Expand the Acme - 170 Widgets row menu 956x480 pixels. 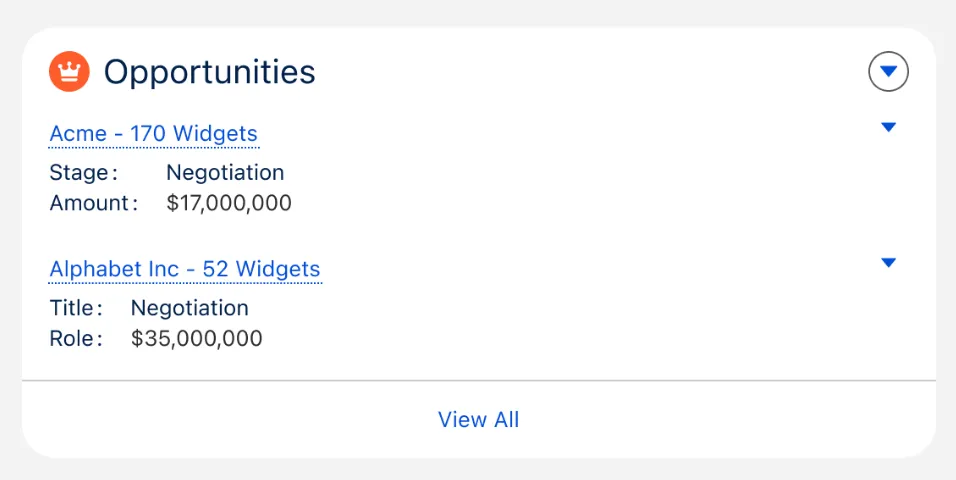coord(888,127)
